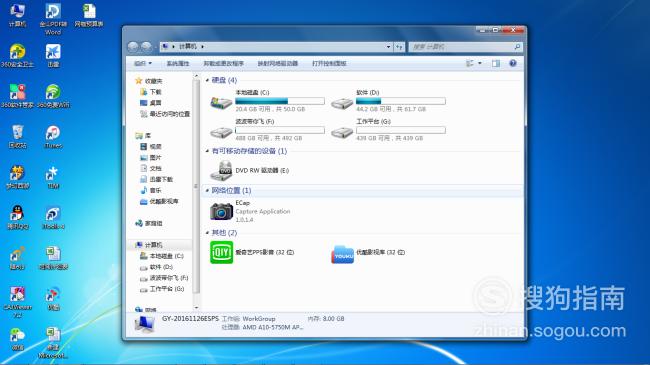Launch the 迅雷 desktop shortcut
650x365 pixels.
coord(53,56)
